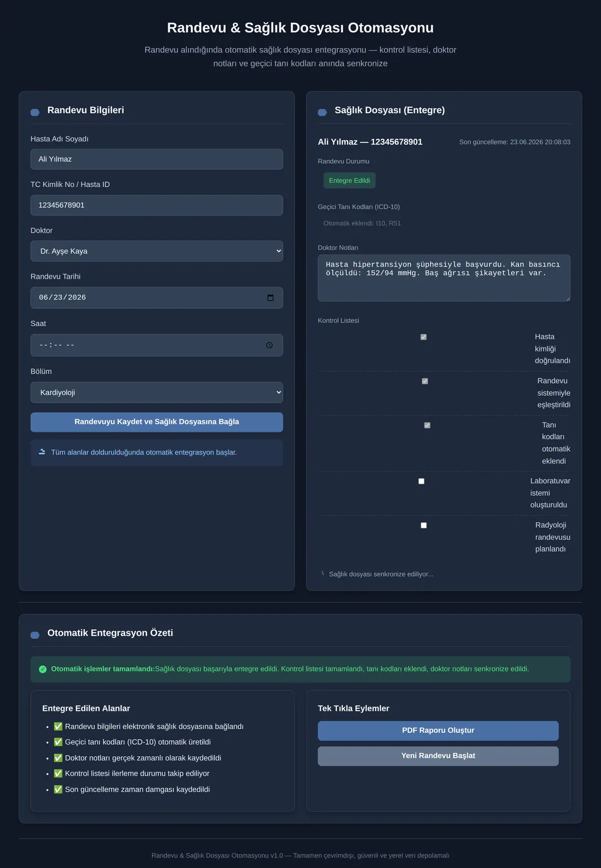Click the Hasta Adı Soyadı input field
This screenshot has height=868, width=601.
[157, 159]
